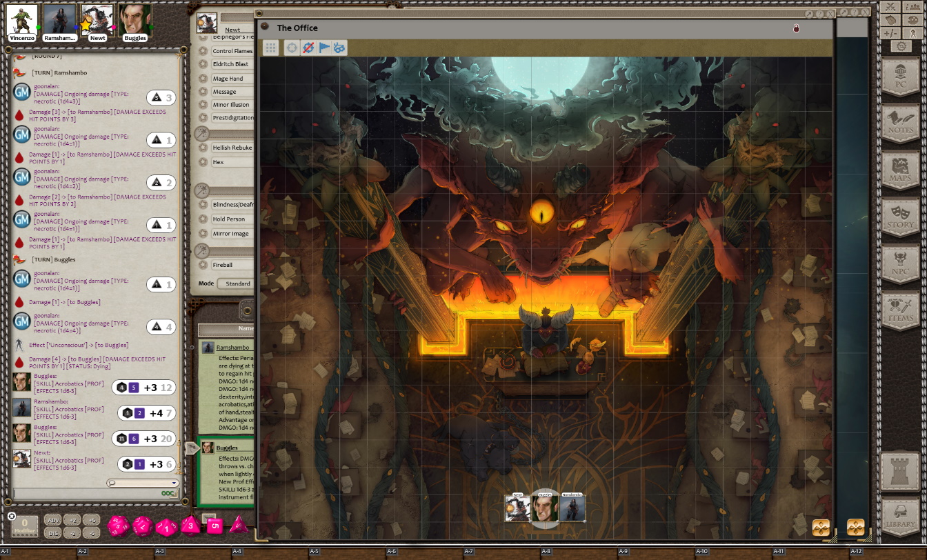Toggle the -5 modifier button

pyautogui.click(x=92, y=532)
